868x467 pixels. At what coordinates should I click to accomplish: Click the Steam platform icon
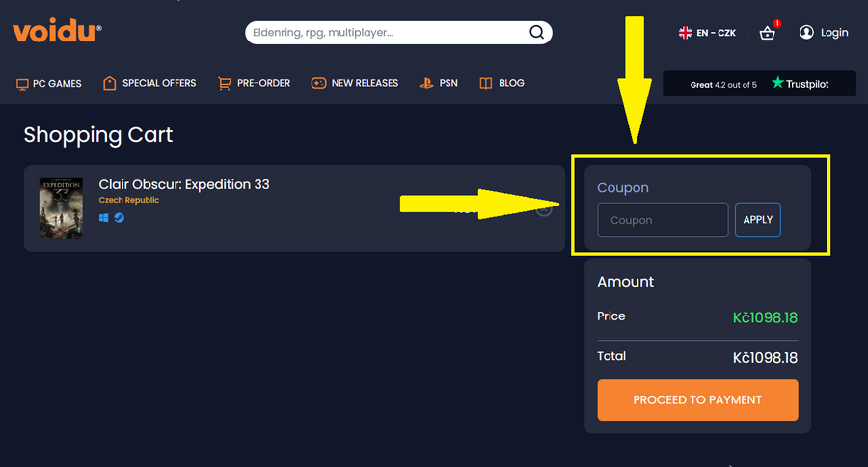pos(119,218)
